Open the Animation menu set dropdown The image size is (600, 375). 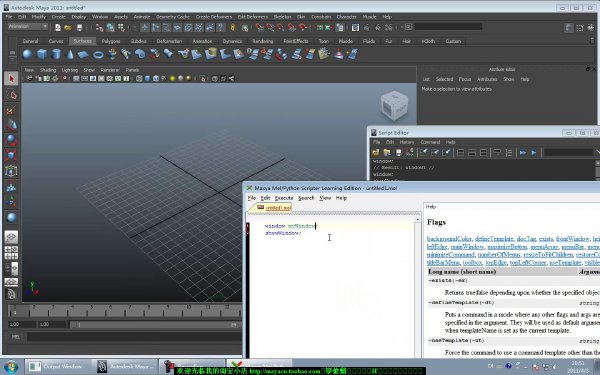(x=28, y=26)
